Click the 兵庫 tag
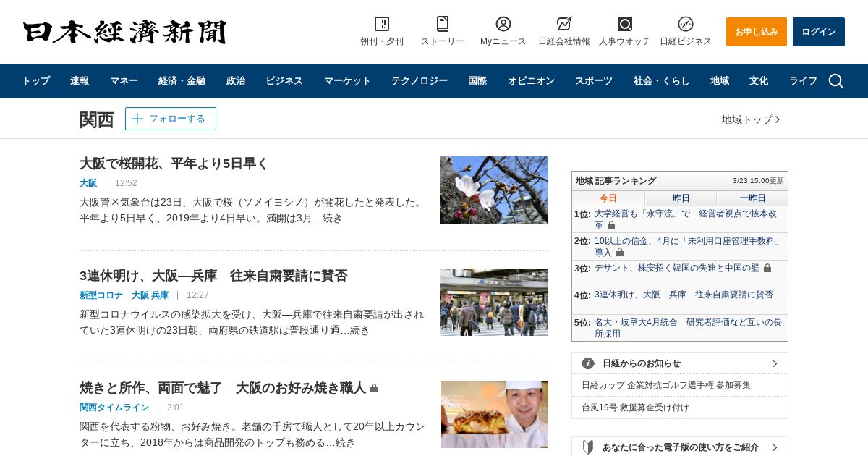Image resolution: width=868 pixels, height=456 pixels. [160, 295]
